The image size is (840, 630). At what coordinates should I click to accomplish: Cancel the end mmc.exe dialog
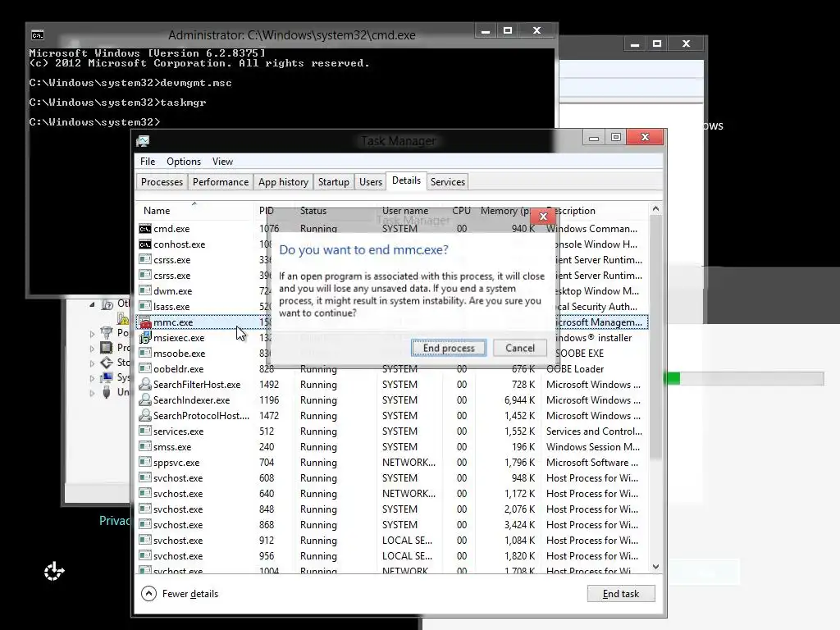[x=519, y=348]
